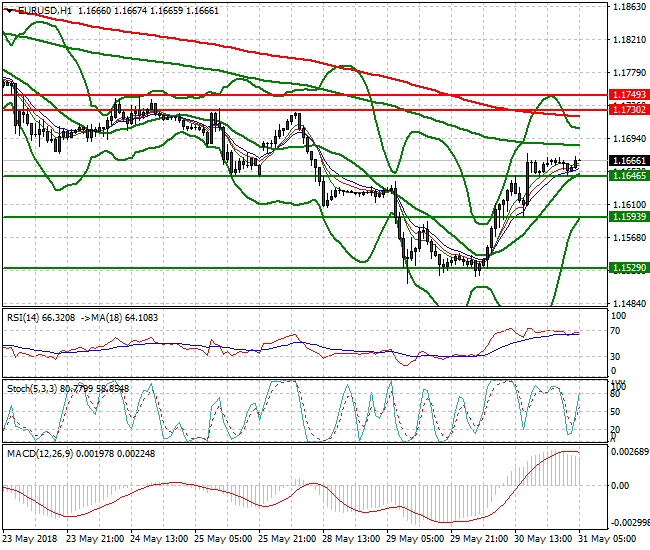Image resolution: width=650 pixels, height=550 pixels.
Task: Click the 24 May 13:00 time label
Action: click(x=159, y=539)
